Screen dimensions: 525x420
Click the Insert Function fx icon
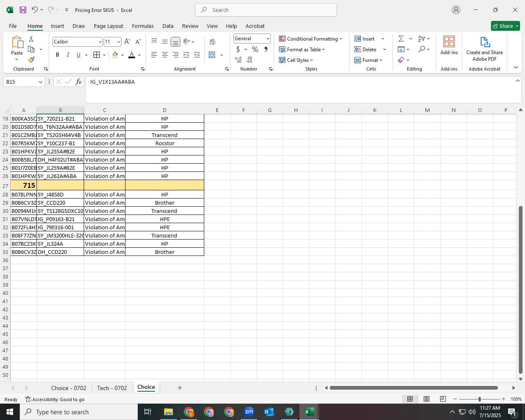tap(79, 82)
